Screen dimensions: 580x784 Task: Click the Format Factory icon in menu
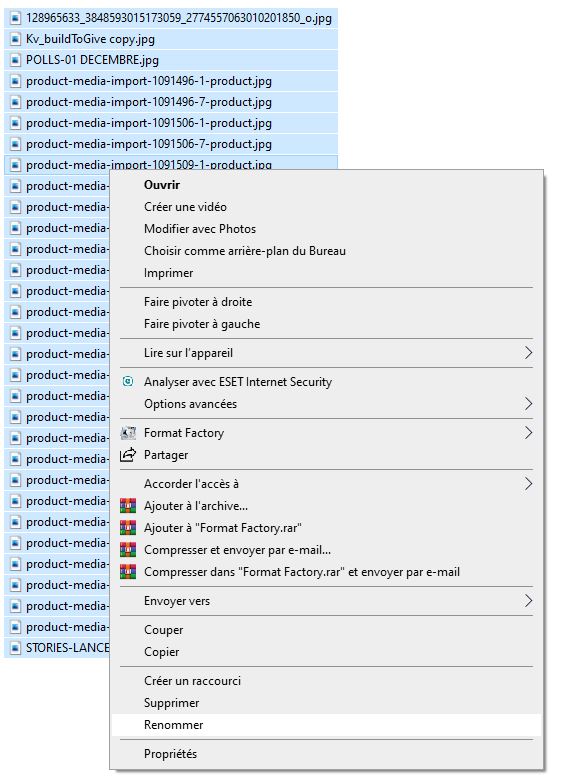pos(128,433)
